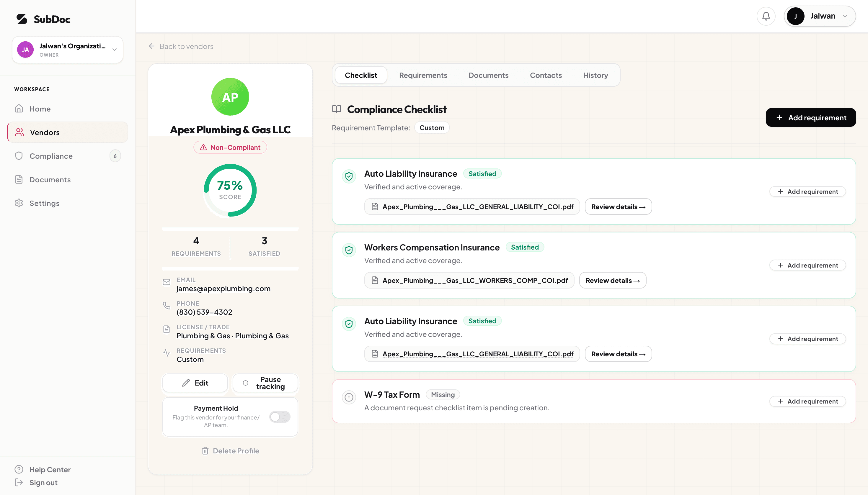
Task: Open the History tab
Action: click(595, 75)
